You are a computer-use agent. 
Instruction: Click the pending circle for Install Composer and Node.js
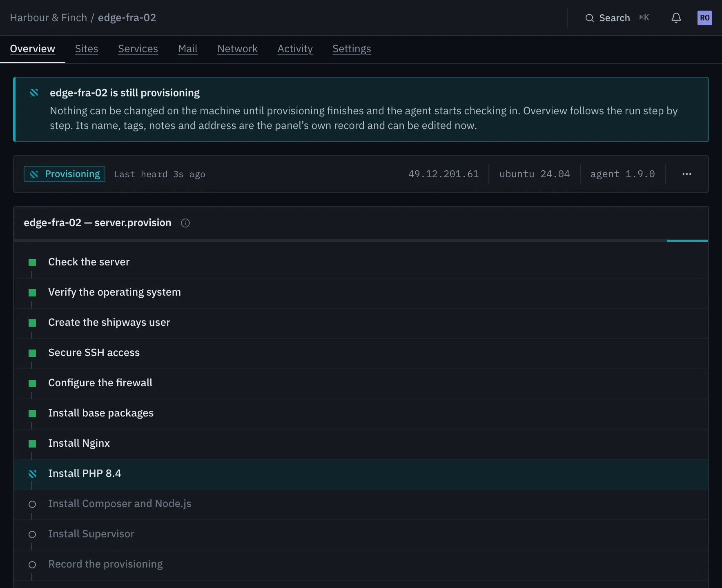32,504
